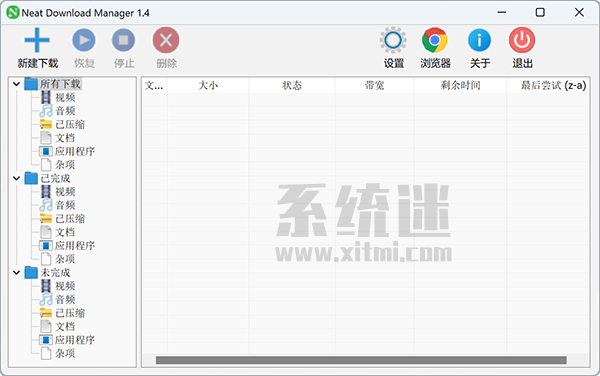Select 已压缩 archive icon under 所有下载
600x376 pixels.
[46, 124]
